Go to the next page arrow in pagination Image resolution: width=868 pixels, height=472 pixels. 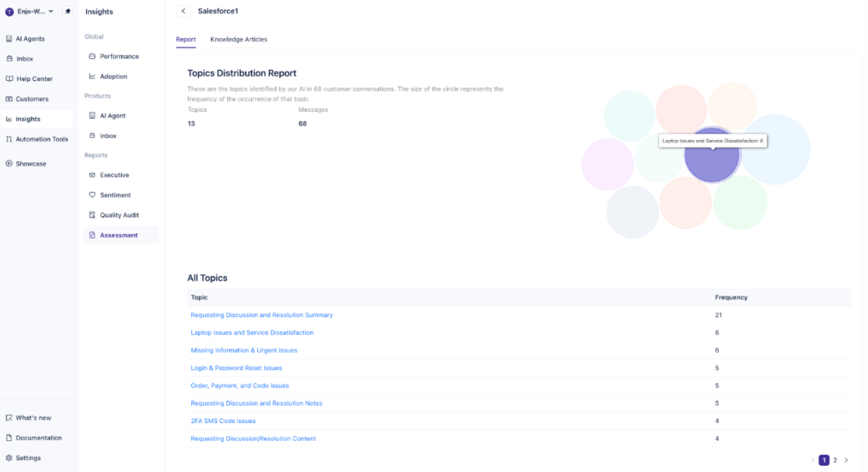pos(846,460)
